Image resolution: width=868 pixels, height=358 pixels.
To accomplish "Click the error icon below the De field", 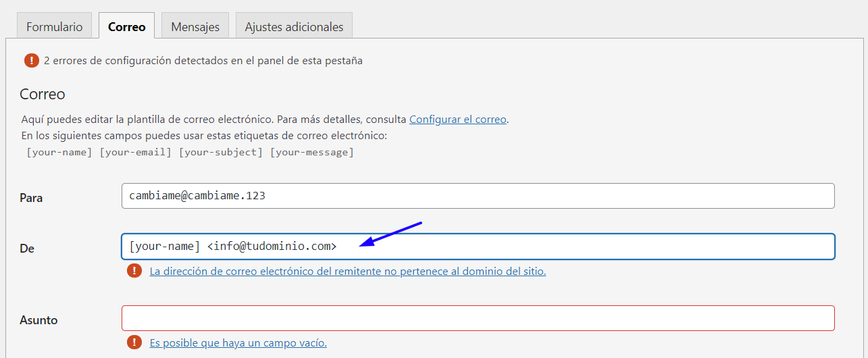I will pyautogui.click(x=134, y=271).
